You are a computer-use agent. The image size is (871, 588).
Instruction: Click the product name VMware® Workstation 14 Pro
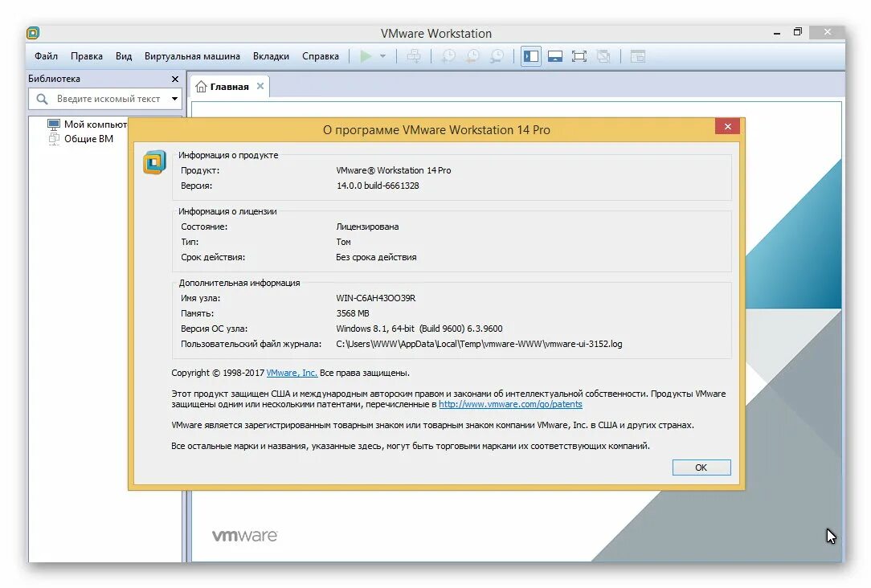(x=393, y=170)
